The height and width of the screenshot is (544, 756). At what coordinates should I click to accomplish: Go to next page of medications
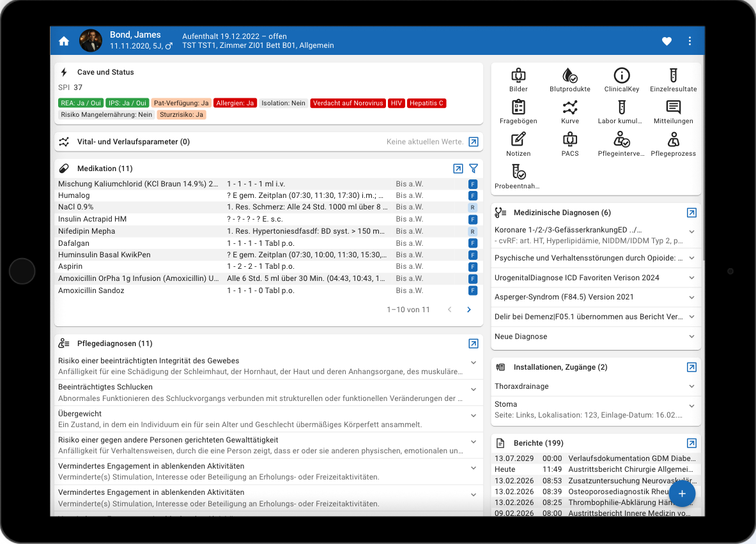pyautogui.click(x=469, y=310)
